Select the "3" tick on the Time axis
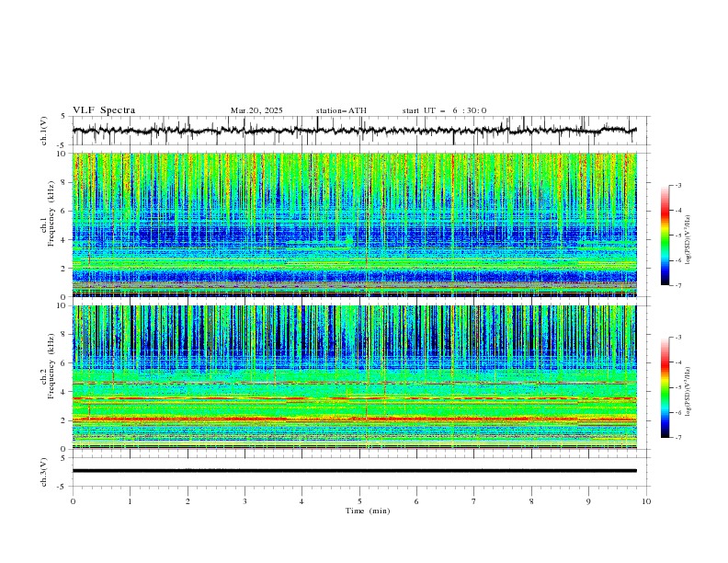 245,501
